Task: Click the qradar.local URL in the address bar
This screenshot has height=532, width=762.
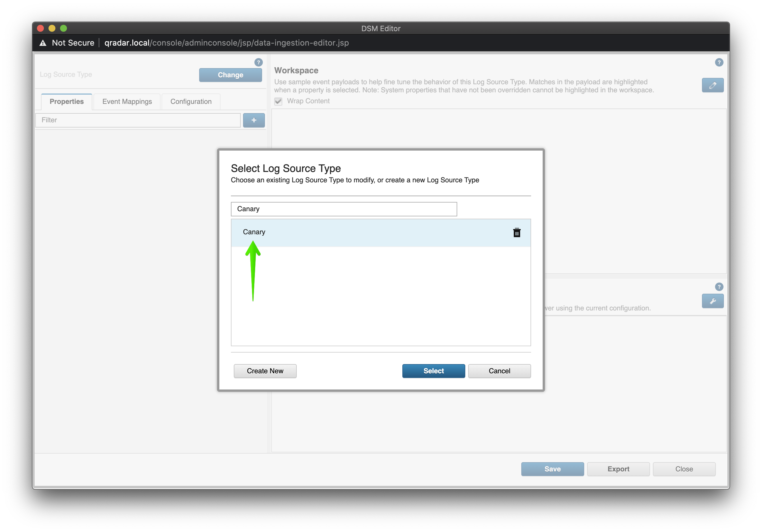Action: [226, 43]
